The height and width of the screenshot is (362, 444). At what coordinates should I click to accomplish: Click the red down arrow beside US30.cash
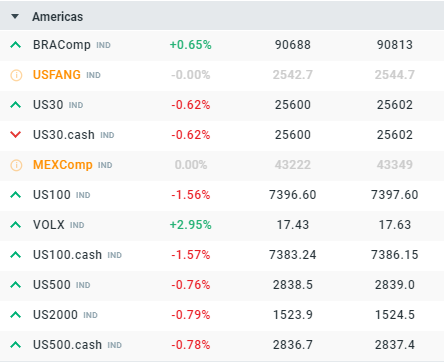click(x=16, y=135)
